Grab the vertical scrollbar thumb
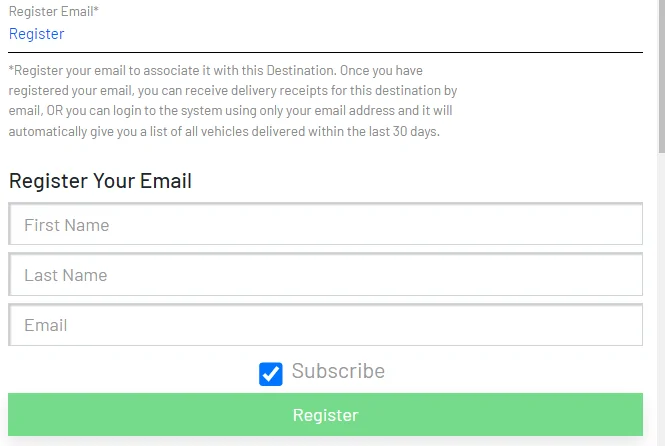The image size is (665, 446). pos(661,76)
